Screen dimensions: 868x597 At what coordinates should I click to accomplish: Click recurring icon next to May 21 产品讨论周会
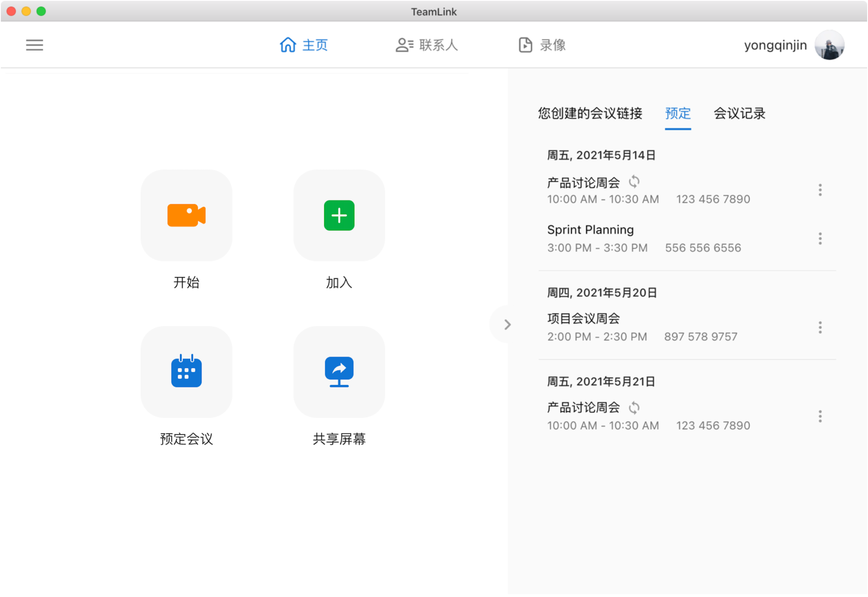(634, 408)
